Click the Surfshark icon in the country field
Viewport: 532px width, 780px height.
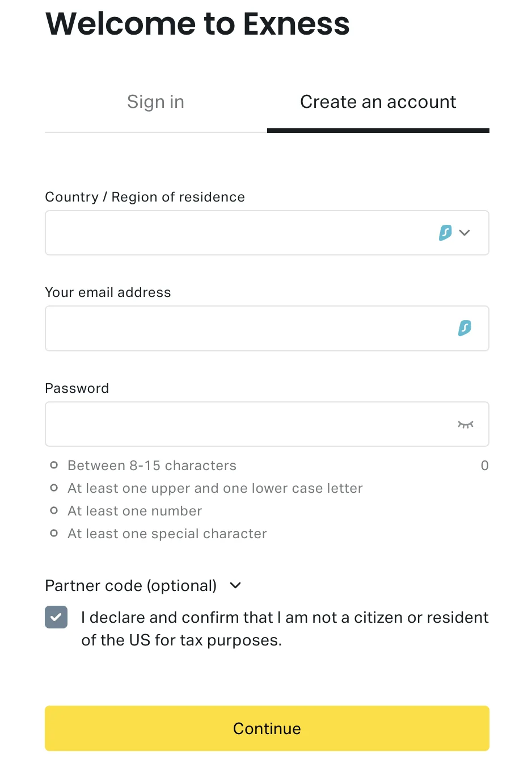pyautogui.click(x=445, y=233)
